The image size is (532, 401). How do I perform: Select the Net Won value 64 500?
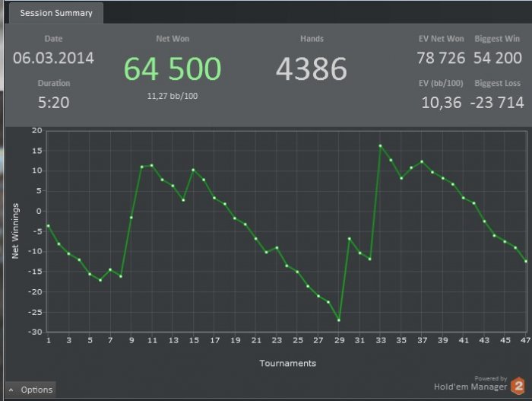[x=173, y=68]
